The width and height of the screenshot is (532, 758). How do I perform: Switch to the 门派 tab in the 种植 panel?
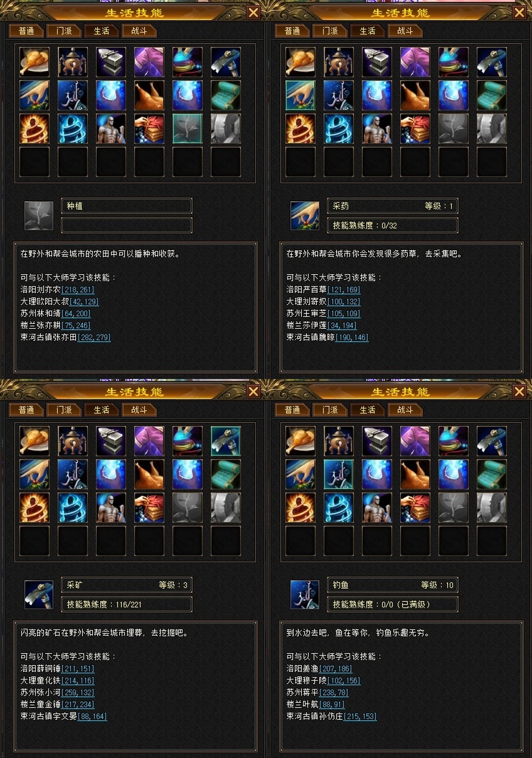64,31
